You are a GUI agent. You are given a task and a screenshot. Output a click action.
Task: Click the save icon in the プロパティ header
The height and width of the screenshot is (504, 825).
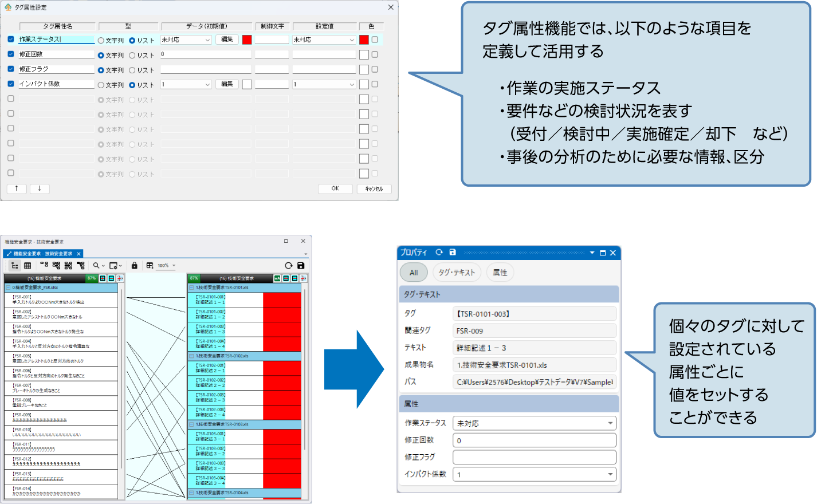[x=453, y=253]
